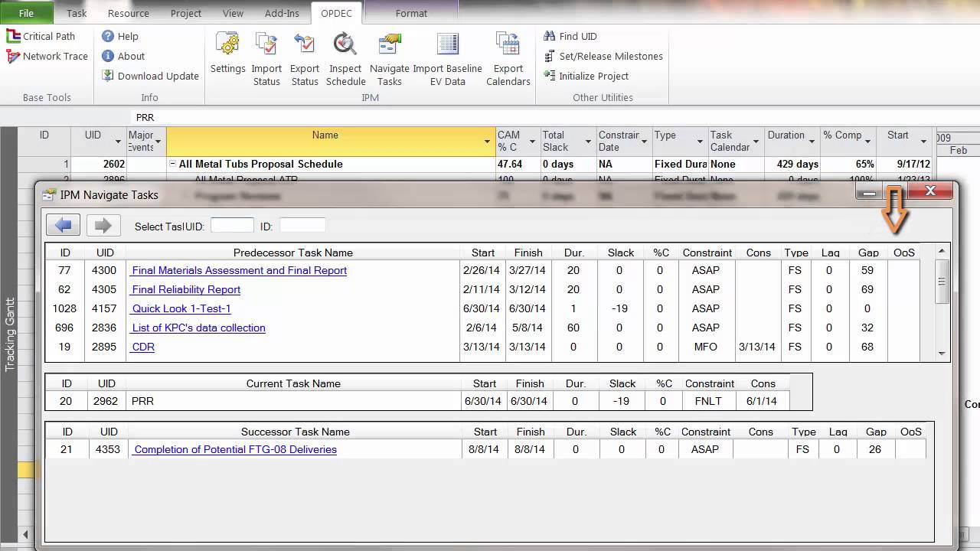Click the ID input field in Navigate Tasks
Screen dimensions: 980x551
[302, 225]
